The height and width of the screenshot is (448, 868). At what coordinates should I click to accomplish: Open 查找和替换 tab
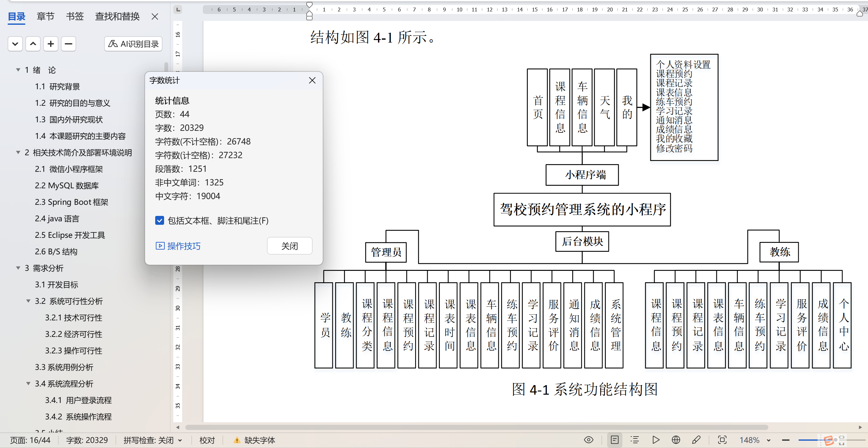tap(117, 16)
